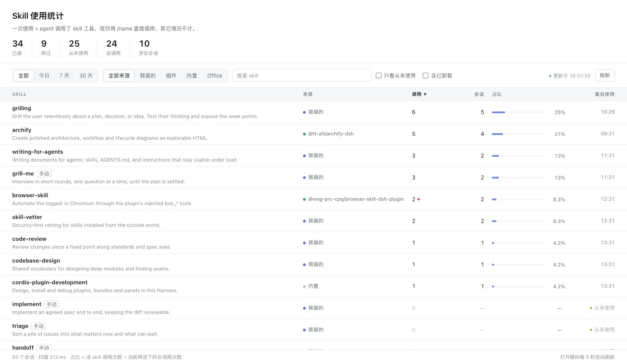Click the code-review skill name

[x=29, y=239]
